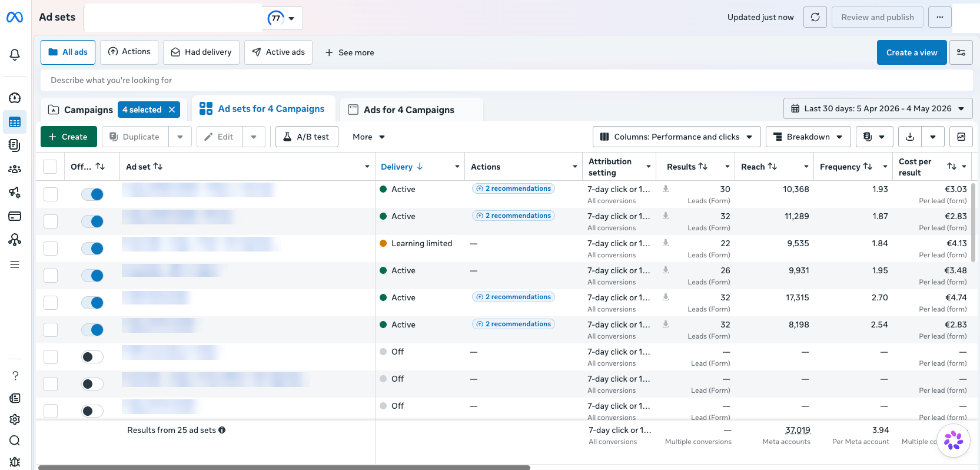
Task: Clear the 4 selected campaigns filter
Action: (172, 110)
